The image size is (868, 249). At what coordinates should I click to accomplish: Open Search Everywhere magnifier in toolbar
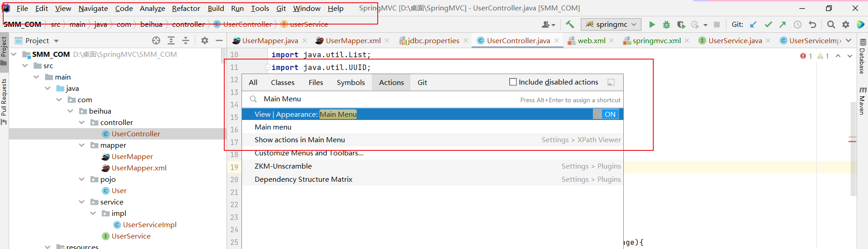click(x=831, y=25)
